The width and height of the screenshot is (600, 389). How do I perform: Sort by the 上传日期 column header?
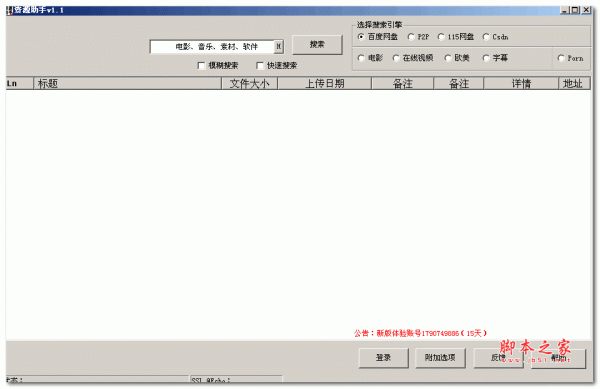324,83
